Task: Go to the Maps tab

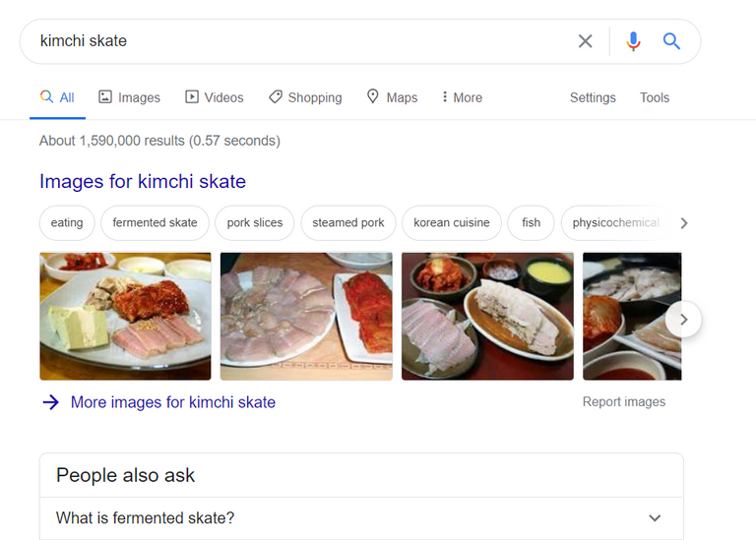Action: point(392,97)
